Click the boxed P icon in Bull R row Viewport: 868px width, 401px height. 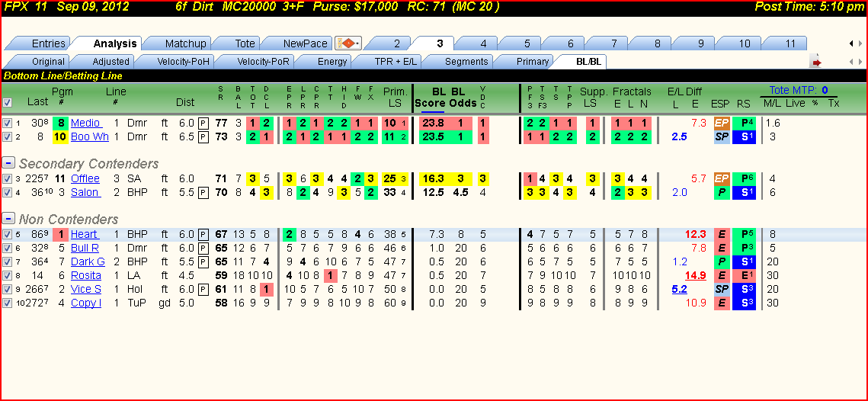pos(203,248)
